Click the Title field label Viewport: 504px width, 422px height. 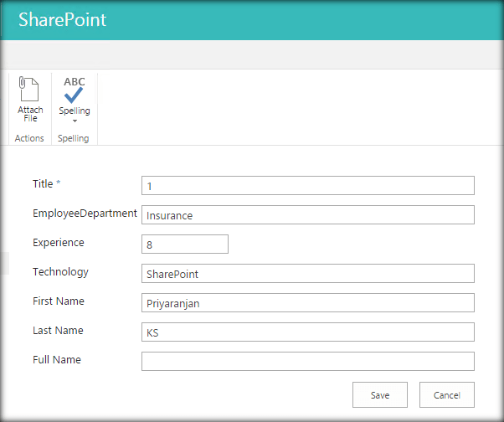(43, 184)
